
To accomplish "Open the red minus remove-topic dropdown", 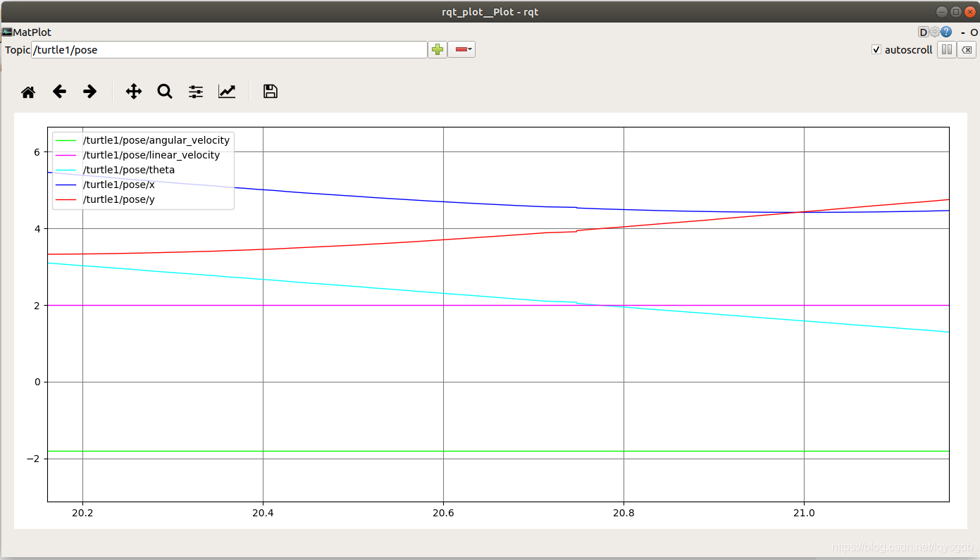I will (x=461, y=49).
